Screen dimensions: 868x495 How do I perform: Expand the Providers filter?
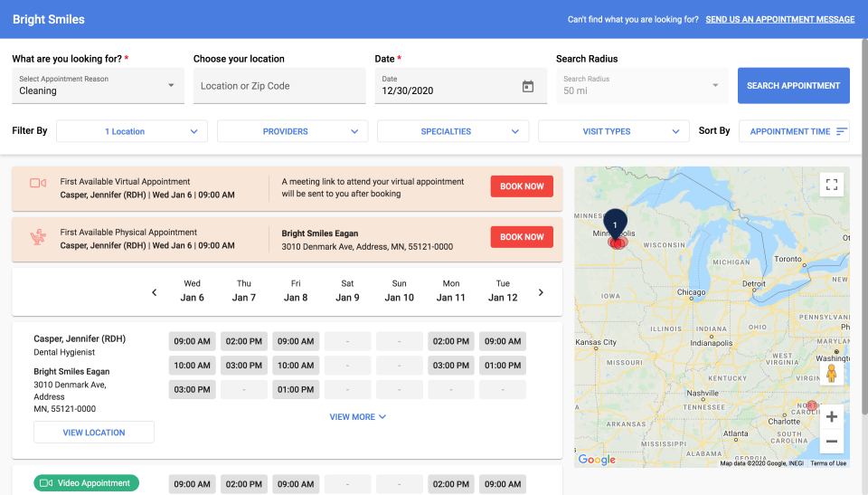click(x=292, y=131)
